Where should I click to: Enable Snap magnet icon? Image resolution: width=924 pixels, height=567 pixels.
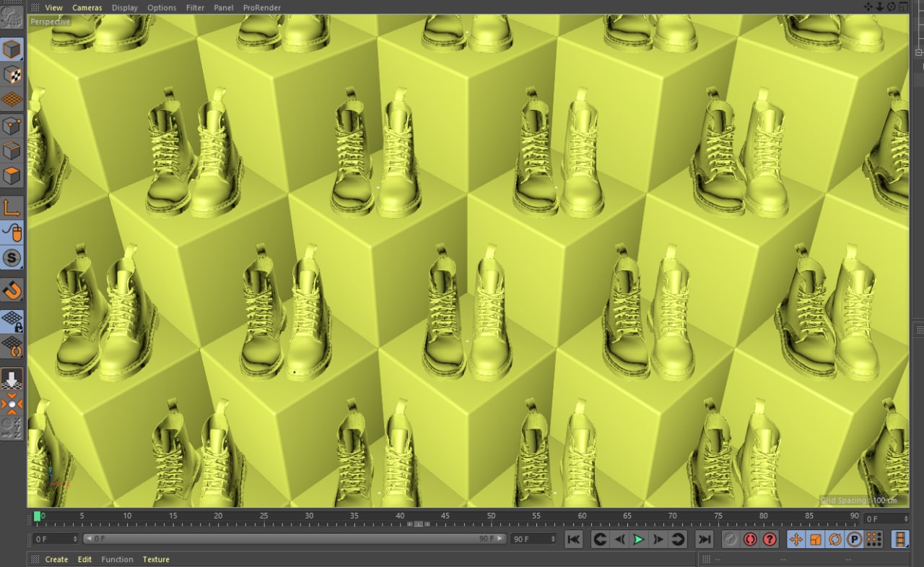coord(12,290)
